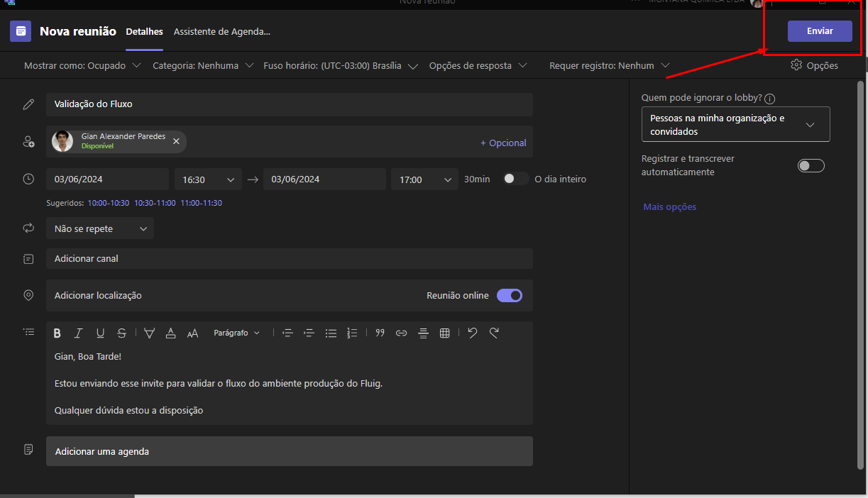Pick the font color tool
The image size is (868, 498).
(170, 333)
